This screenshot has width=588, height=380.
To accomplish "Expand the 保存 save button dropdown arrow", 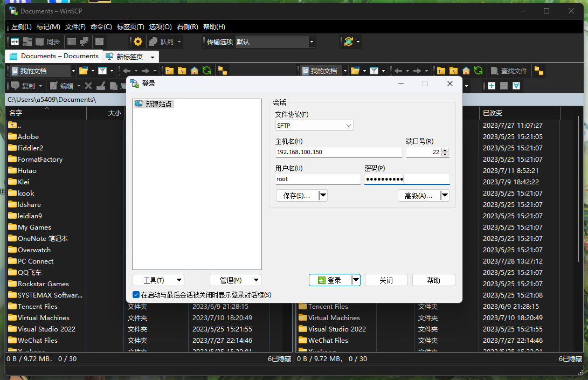I will pyautogui.click(x=323, y=196).
